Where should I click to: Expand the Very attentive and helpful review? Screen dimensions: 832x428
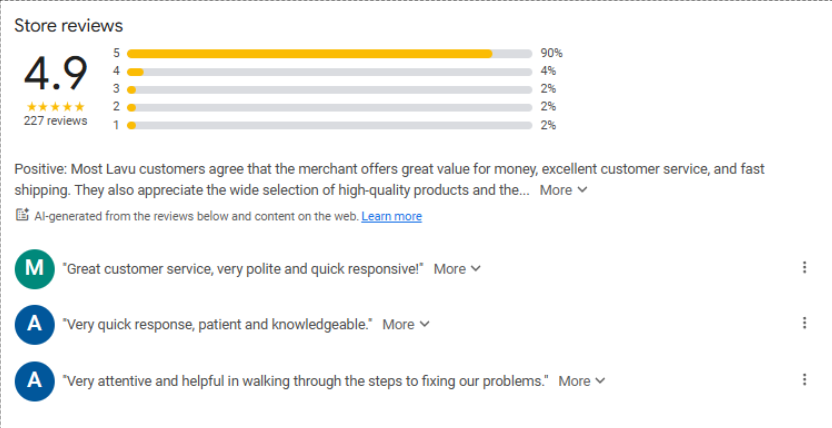[582, 381]
